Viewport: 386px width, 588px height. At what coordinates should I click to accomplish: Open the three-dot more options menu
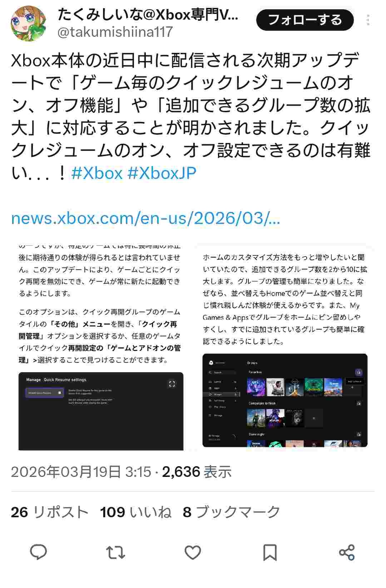pyautogui.click(x=368, y=20)
